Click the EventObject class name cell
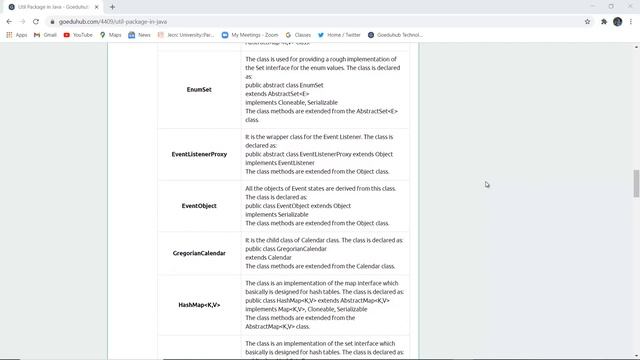The image size is (640, 360). [x=199, y=206]
